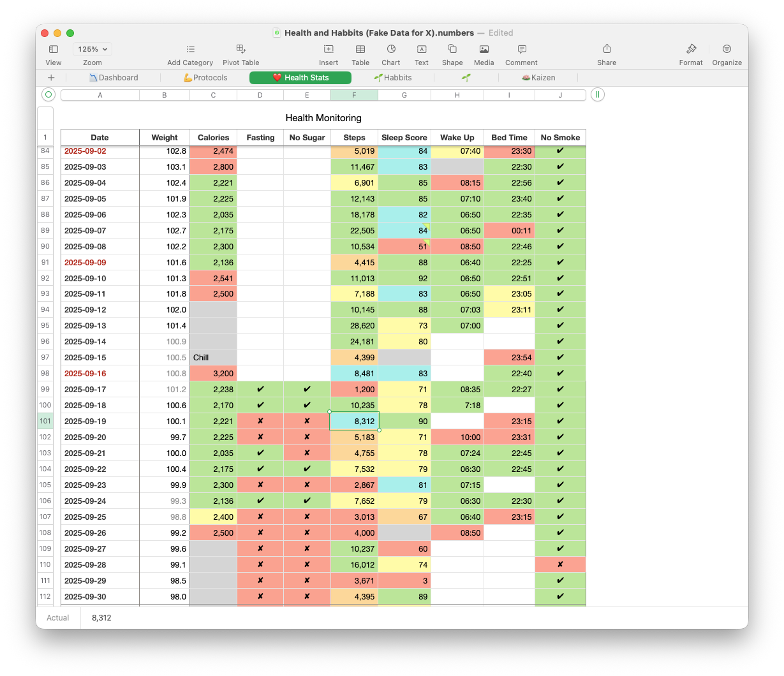
Task: Select column J header
Action: coord(560,95)
